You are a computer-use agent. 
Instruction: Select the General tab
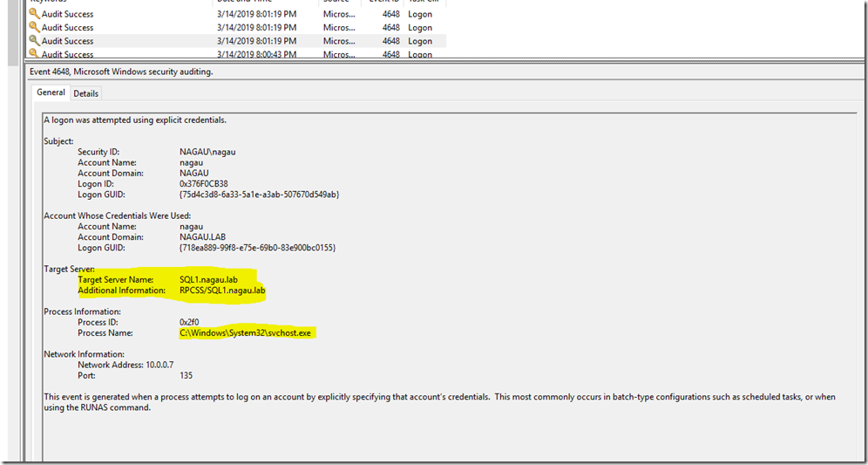point(51,92)
